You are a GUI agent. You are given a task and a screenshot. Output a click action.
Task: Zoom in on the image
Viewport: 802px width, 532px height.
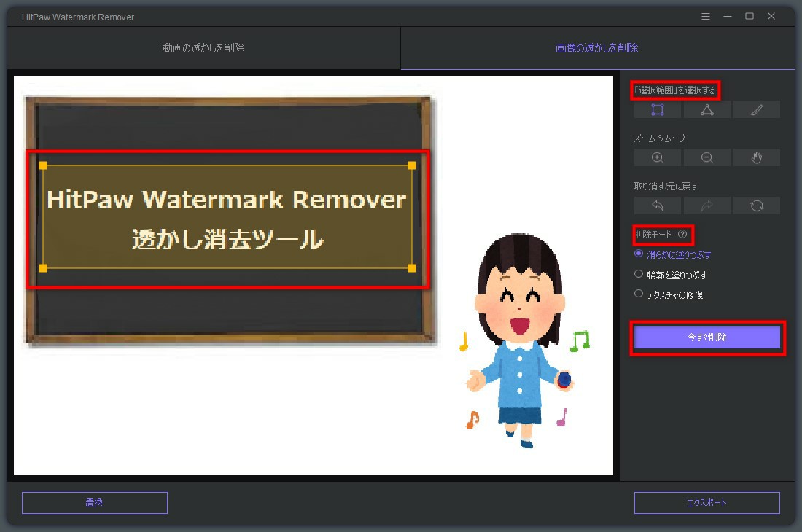(656, 157)
